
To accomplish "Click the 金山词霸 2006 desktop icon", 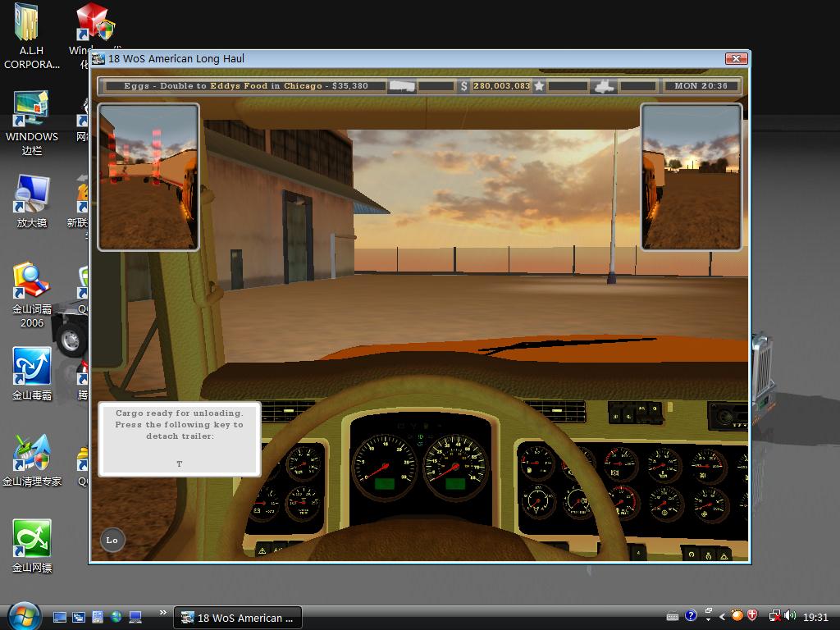I will [32, 294].
